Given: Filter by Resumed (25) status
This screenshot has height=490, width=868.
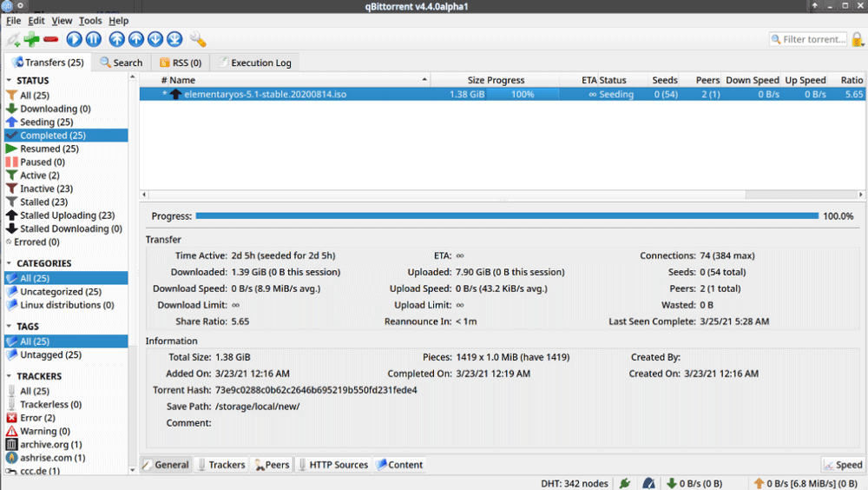Looking at the screenshot, I should point(66,149).
